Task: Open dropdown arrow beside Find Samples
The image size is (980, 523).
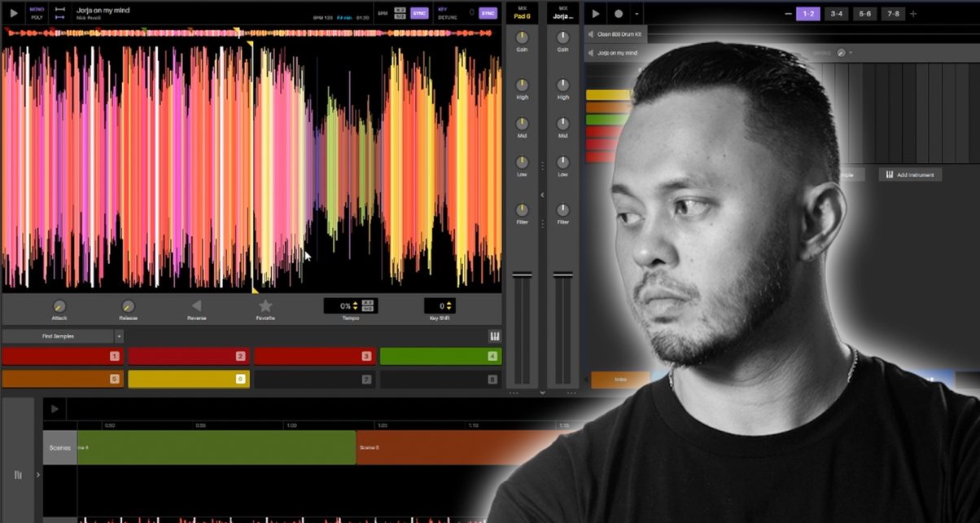Action: pyautogui.click(x=119, y=336)
